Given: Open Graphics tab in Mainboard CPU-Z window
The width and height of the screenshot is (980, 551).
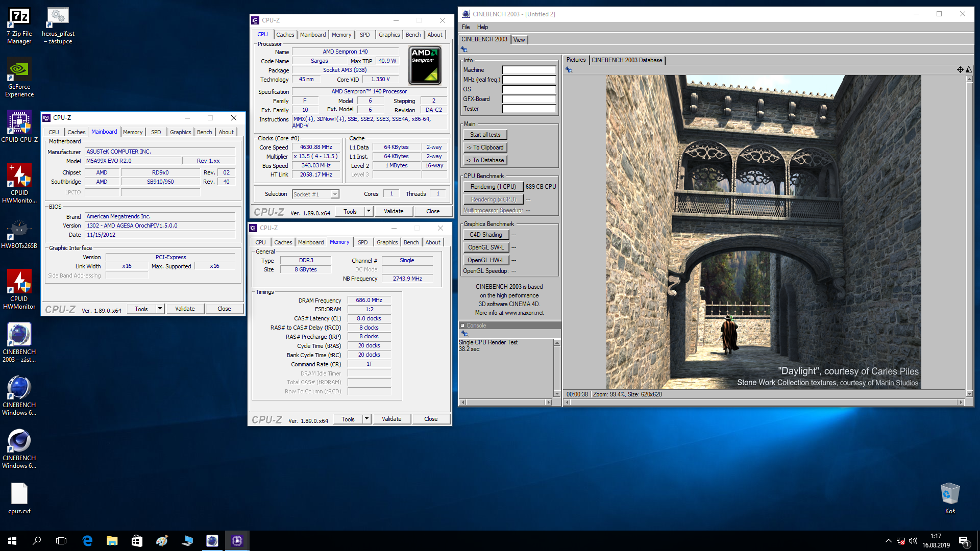Looking at the screenshot, I should [180, 132].
